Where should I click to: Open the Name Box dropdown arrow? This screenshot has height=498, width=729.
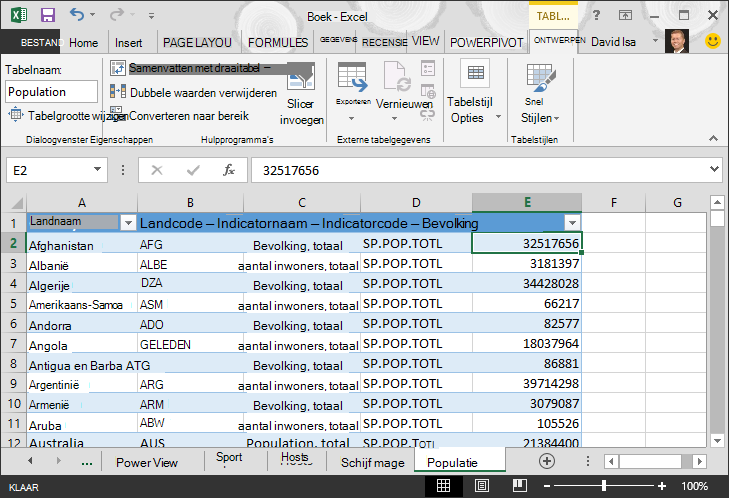tap(97, 169)
